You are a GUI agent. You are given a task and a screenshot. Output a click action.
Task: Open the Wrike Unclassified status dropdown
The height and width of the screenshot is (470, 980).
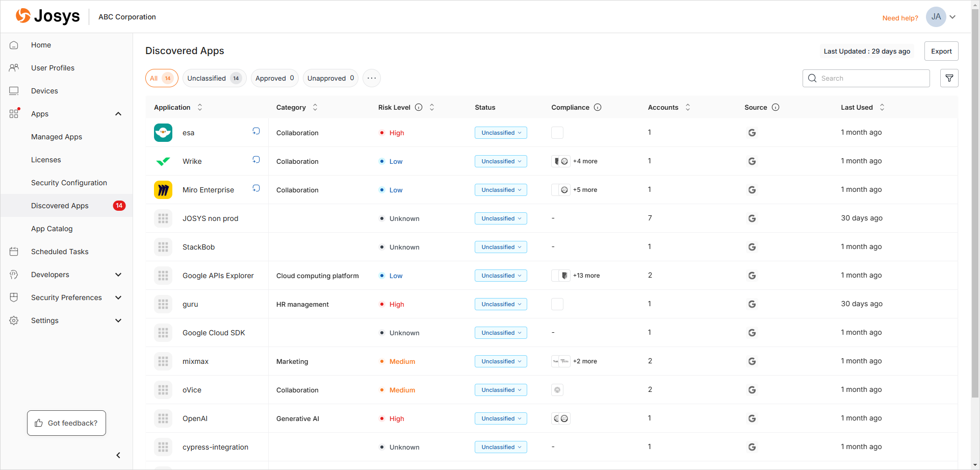point(501,161)
